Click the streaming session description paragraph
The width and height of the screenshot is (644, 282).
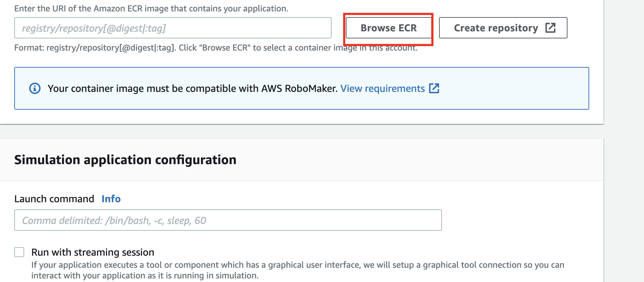(297, 270)
